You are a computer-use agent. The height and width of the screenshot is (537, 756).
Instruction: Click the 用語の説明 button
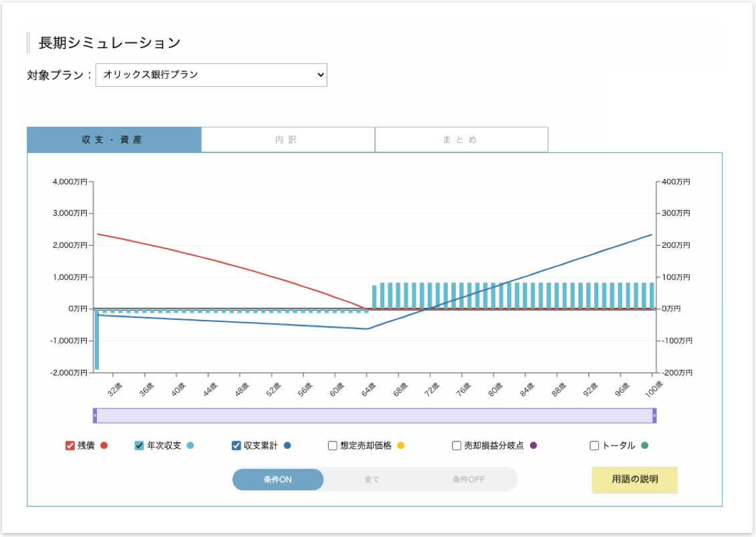pos(634,480)
